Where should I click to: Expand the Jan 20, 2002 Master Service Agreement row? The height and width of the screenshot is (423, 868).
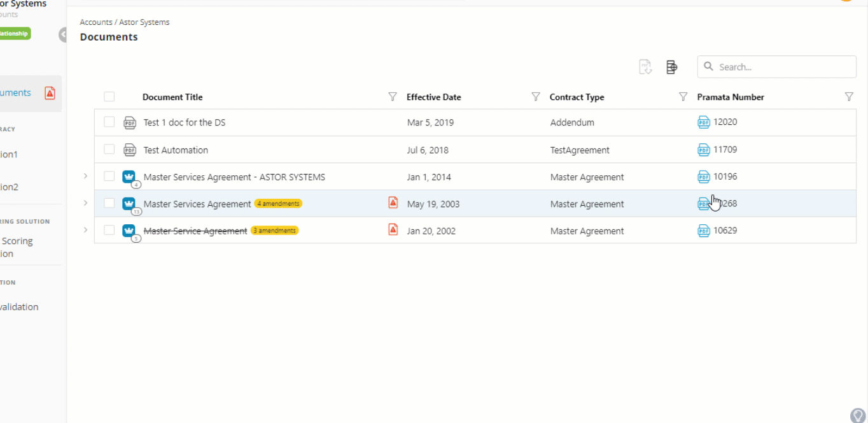coord(85,230)
